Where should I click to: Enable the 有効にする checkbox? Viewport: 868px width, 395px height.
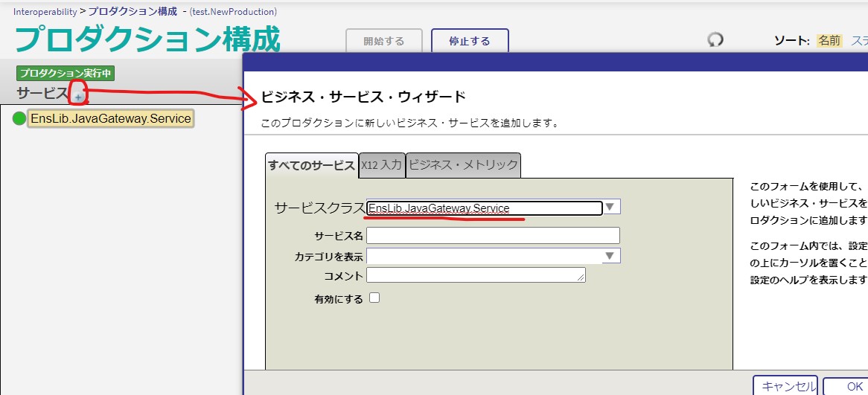tap(374, 298)
